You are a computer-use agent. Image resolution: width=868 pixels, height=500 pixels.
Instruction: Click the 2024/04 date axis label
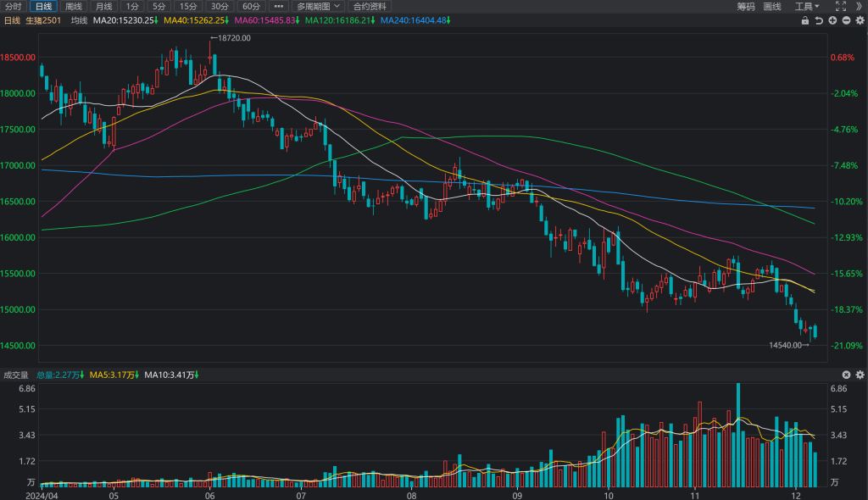pyautogui.click(x=42, y=496)
